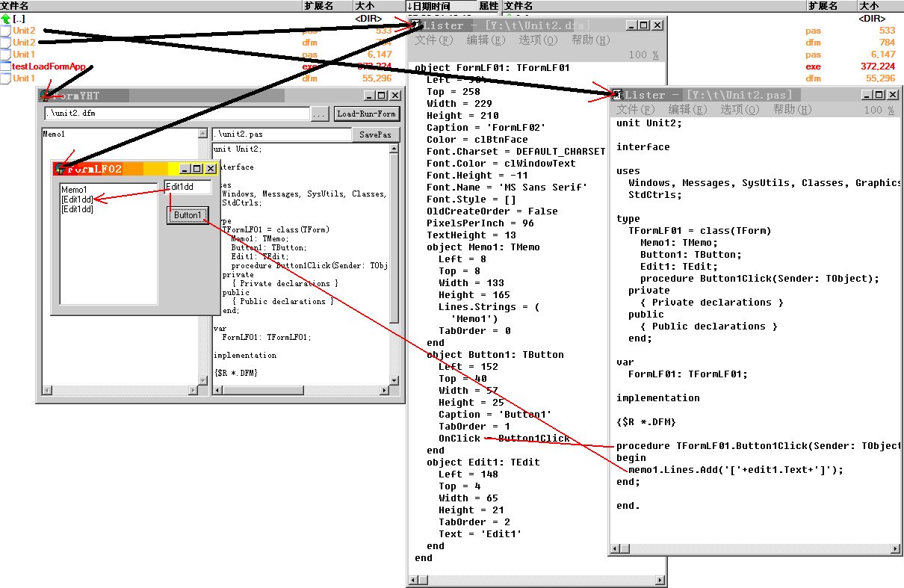904x588 pixels.
Task: Click down arrow of FormYHT code pane scrollbar
Action: point(394,380)
